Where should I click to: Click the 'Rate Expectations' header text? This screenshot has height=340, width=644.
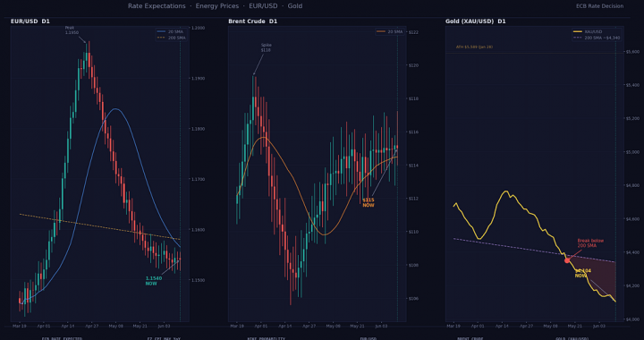click(157, 6)
